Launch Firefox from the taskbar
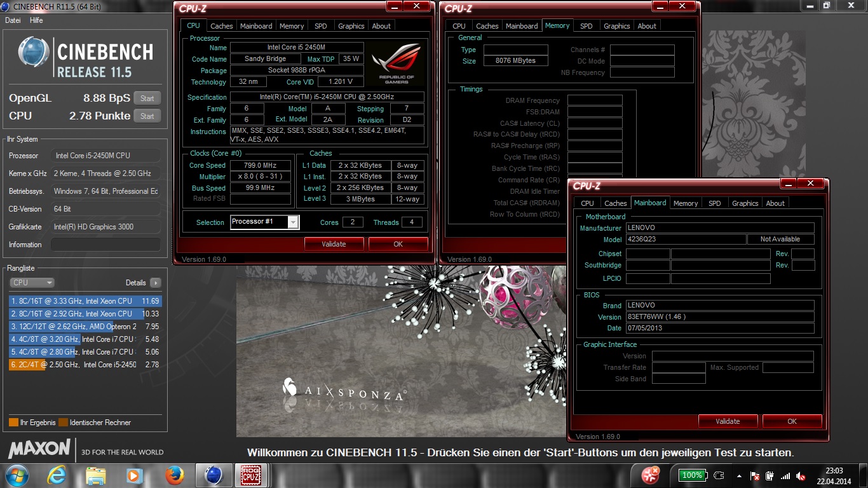The width and height of the screenshot is (868, 488). coord(173,475)
